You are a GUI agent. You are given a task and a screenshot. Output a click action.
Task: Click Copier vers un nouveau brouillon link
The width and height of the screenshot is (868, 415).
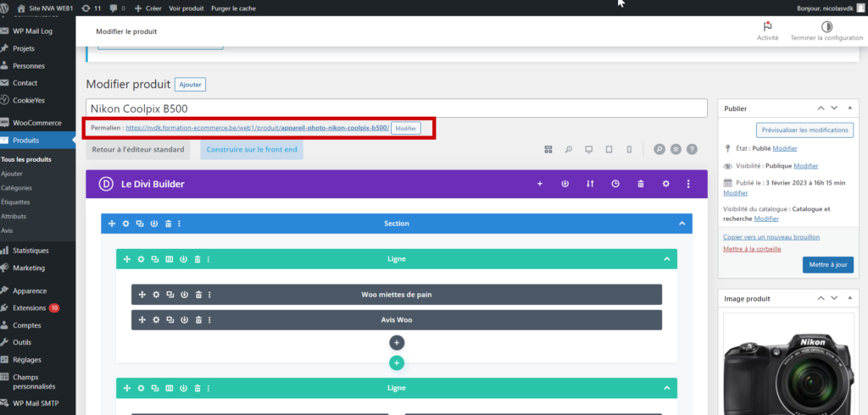coord(771,237)
